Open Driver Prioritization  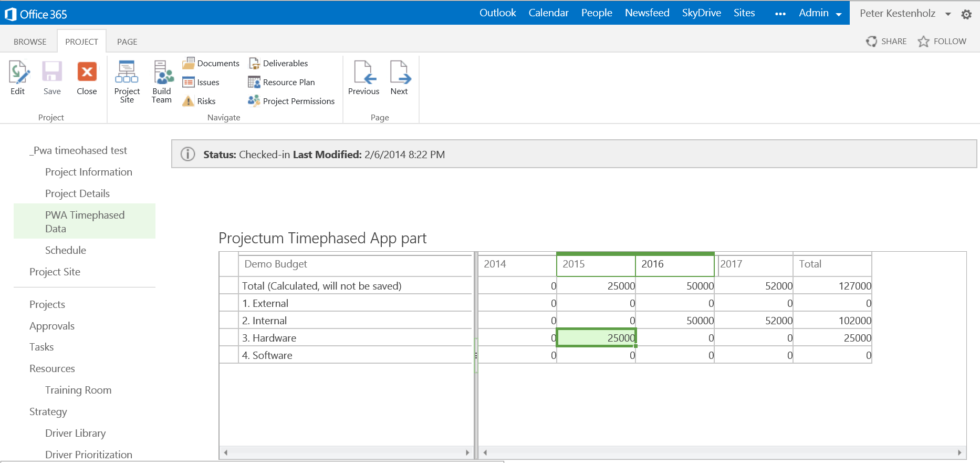[89, 455]
